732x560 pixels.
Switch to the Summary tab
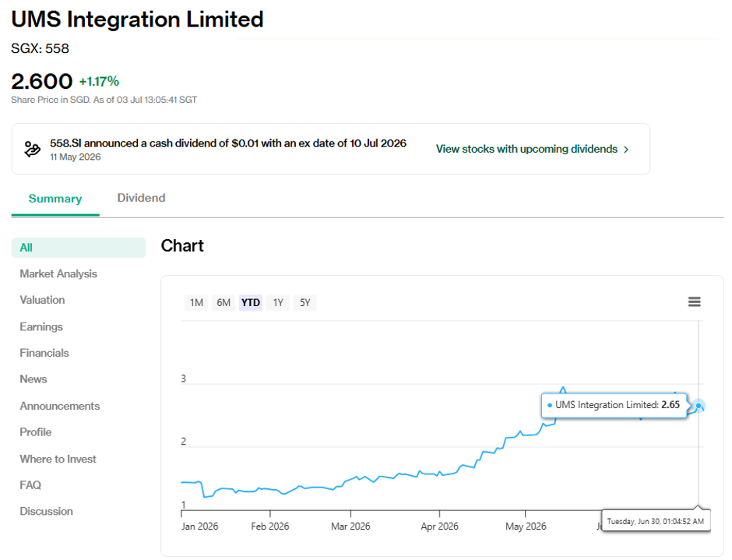[x=55, y=199]
